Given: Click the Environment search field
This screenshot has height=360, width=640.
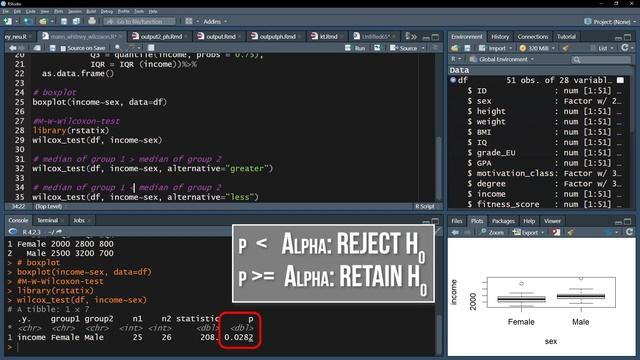Looking at the screenshot, I should (601, 60).
